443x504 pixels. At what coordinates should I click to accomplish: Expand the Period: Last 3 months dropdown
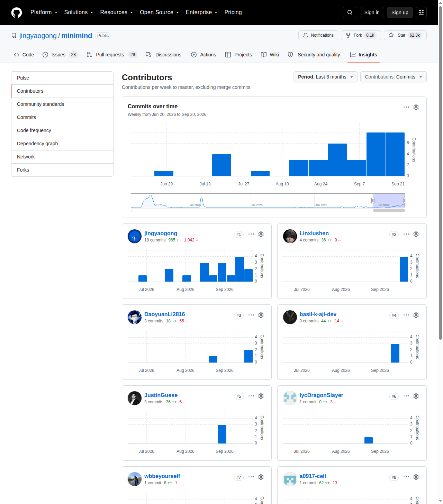[325, 77]
